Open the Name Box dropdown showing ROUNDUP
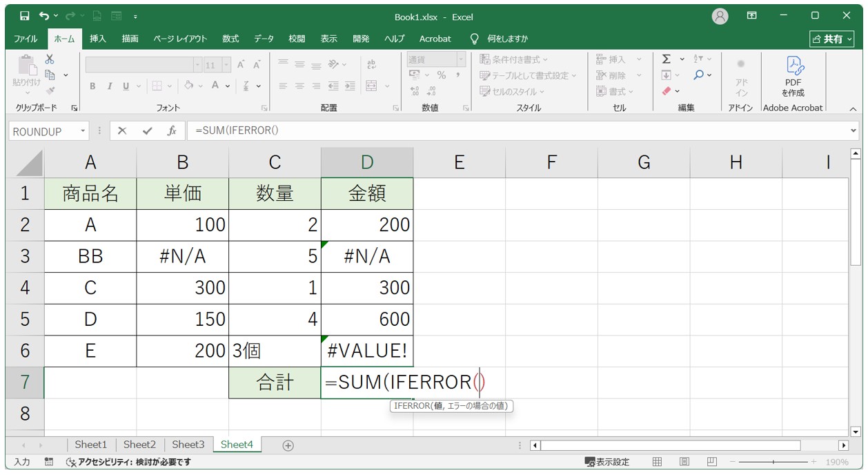 point(83,130)
